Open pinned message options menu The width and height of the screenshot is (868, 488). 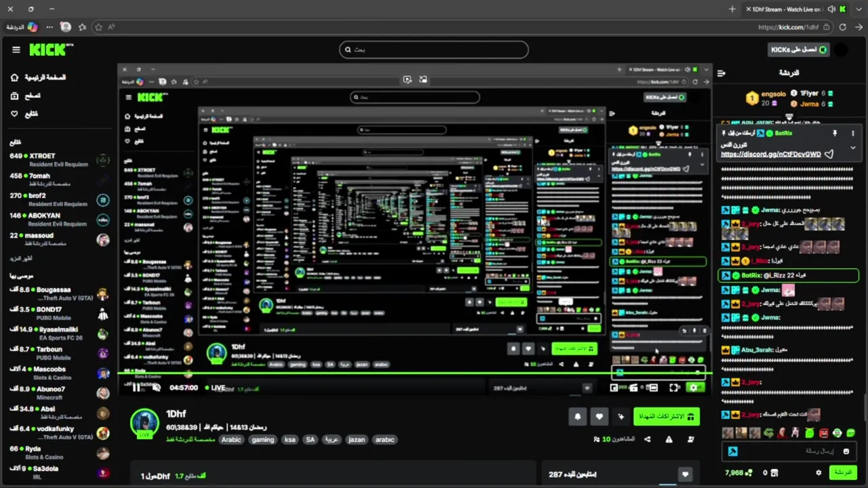tap(852, 134)
